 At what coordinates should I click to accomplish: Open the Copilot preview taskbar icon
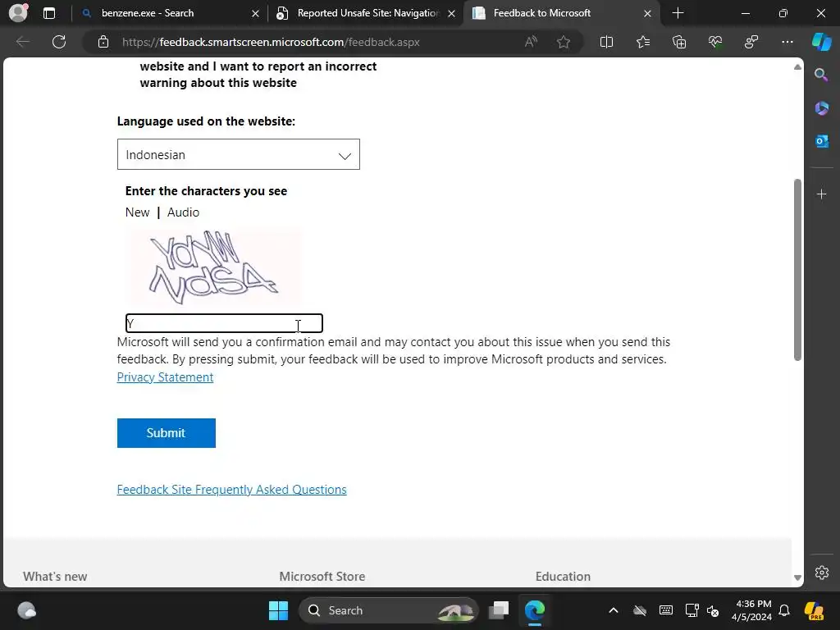[x=814, y=610]
